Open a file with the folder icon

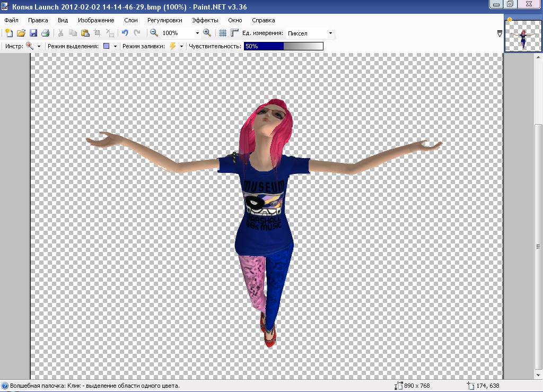(x=21, y=33)
